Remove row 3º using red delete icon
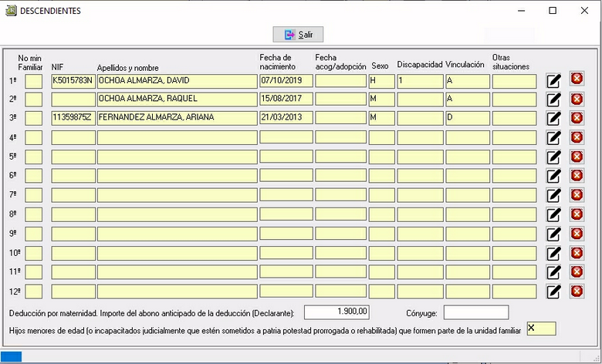 click(577, 118)
